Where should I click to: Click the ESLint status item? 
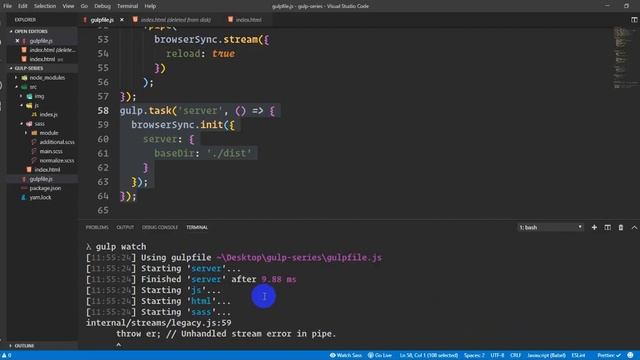[578, 356]
